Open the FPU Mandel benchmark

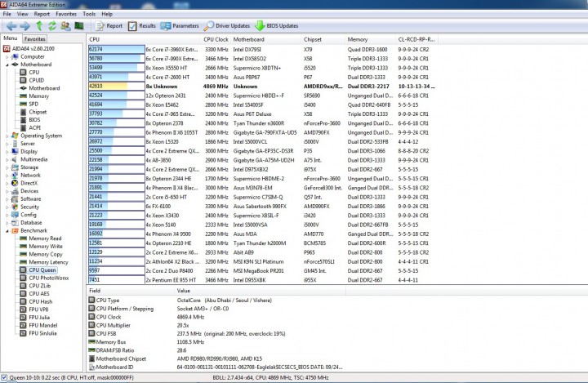tap(43, 325)
